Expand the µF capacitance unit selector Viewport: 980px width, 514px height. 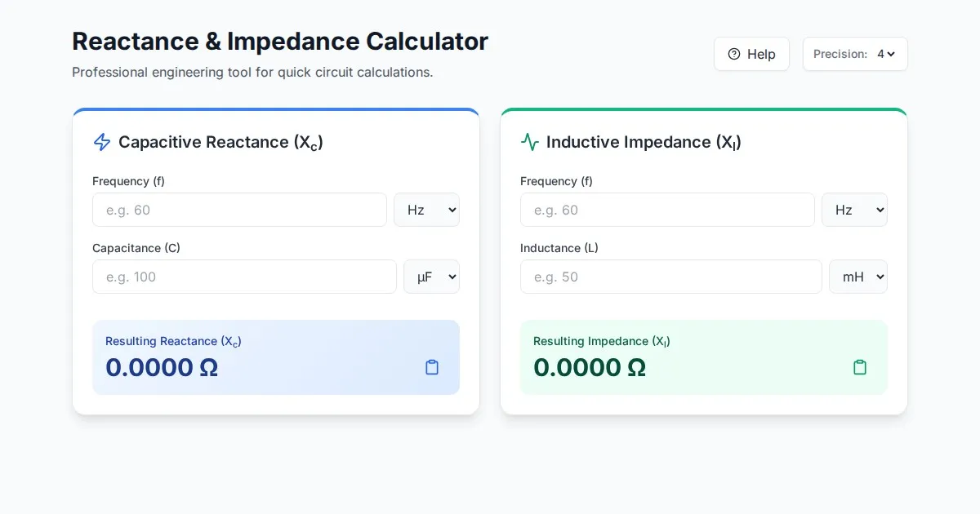pyautogui.click(x=431, y=277)
